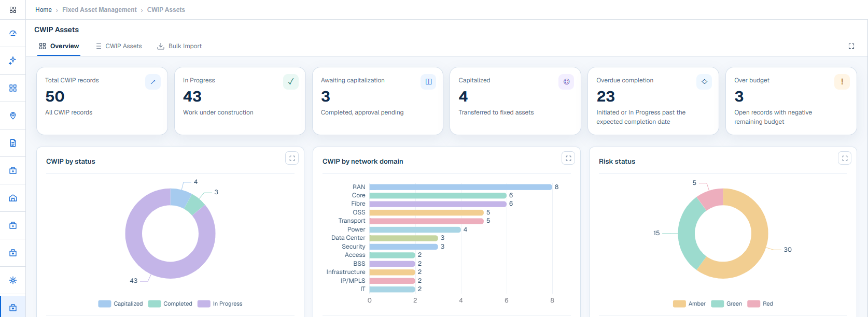868x317 pixels.
Task: Open the Bulk Import tab
Action: [x=179, y=46]
